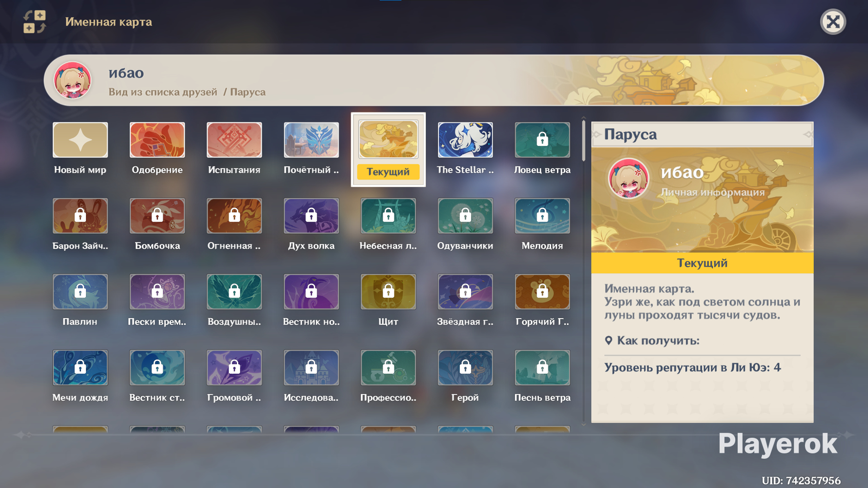View the locked Горячий Г.. namecard
Screen dimensions: 868x488
tap(542, 292)
